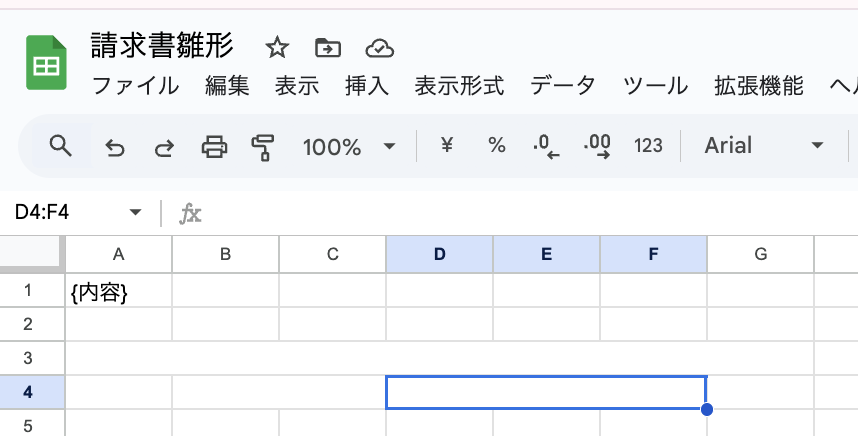The width and height of the screenshot is (858, 436).
Task: Apply yen currency format
Action: click(447, 146)
